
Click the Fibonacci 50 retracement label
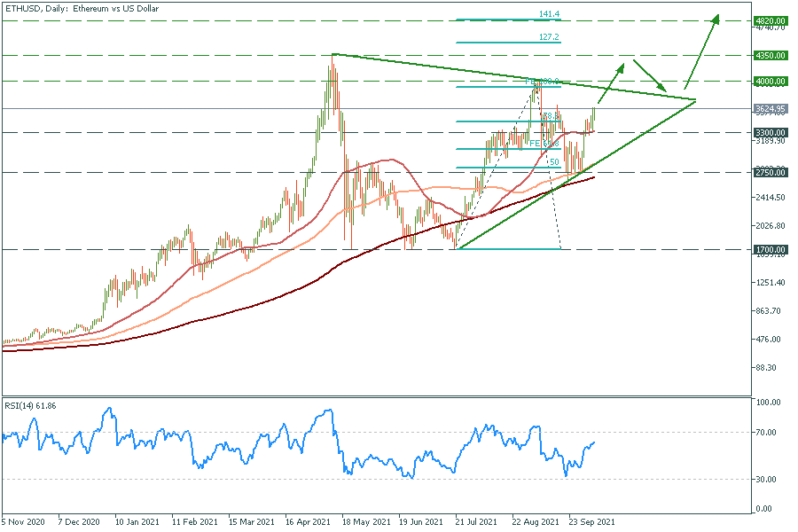[x=553, y=163]
